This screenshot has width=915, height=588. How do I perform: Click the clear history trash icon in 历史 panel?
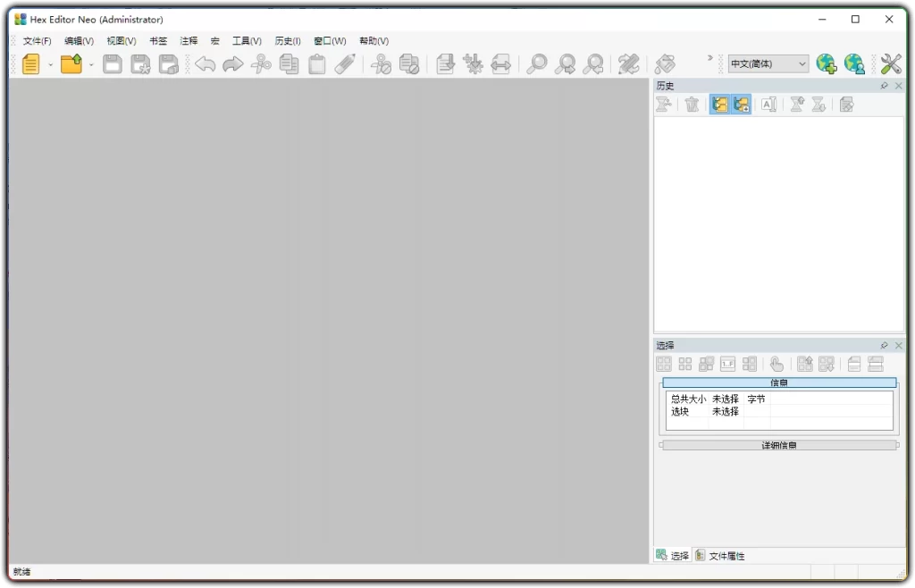691,105
